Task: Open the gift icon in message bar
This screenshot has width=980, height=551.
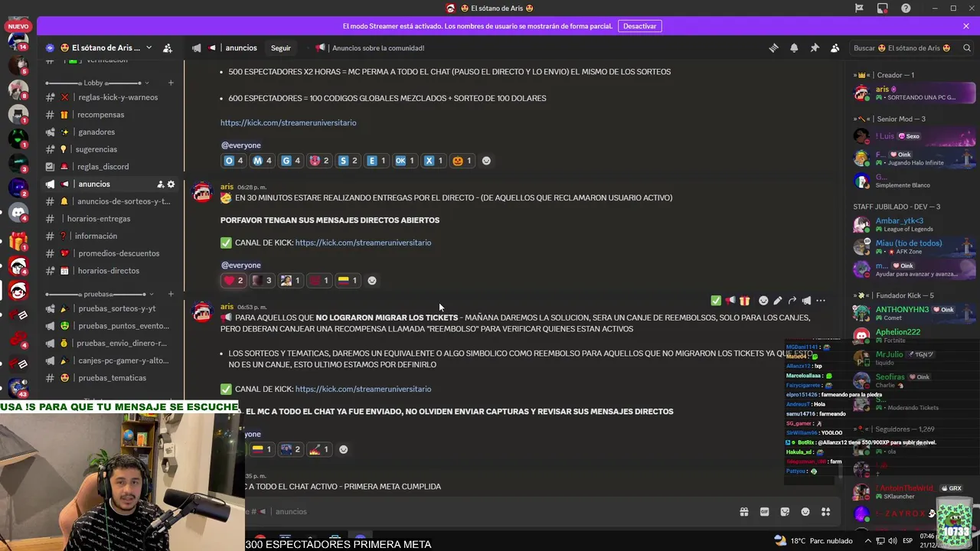Action: (743, 511)
